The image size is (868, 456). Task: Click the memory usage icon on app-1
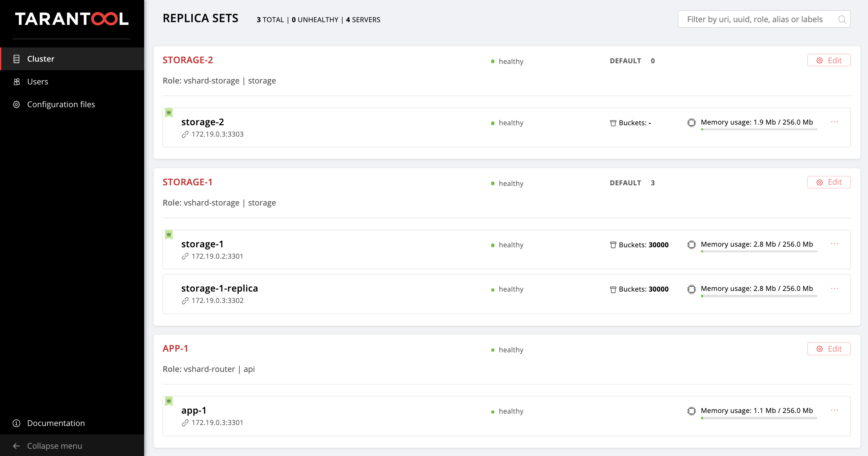(x=692, y=411)
